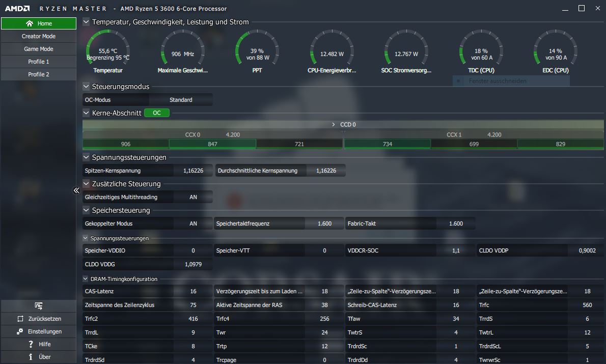Click the Über info icon
Image resolution: width=606 pixels, height=364 pixels.
31,357
